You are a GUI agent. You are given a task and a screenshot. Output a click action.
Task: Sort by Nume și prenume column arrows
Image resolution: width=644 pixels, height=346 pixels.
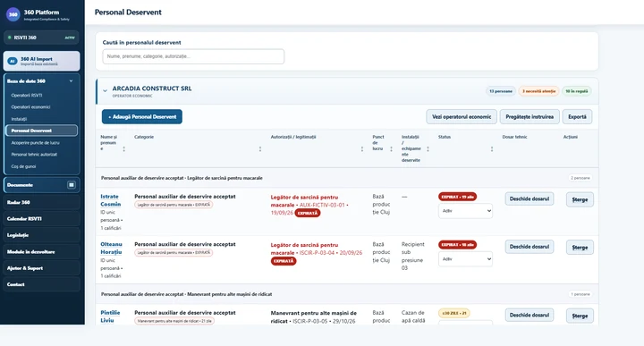point(124,149)
